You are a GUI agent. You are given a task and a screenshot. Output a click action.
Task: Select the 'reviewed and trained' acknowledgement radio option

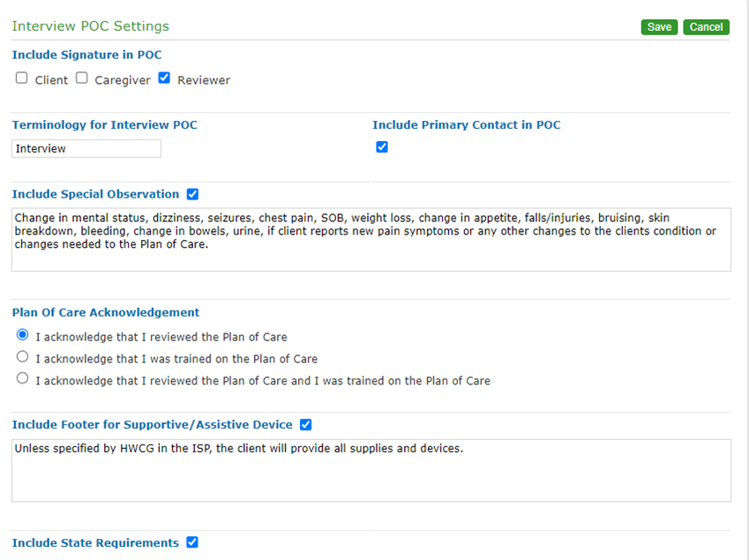point(23,379)
